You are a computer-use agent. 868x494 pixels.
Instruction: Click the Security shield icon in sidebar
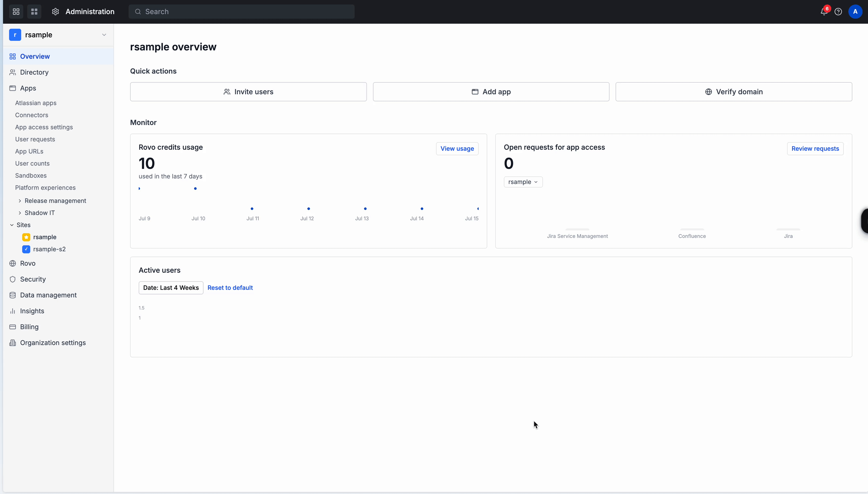point(13,279)
